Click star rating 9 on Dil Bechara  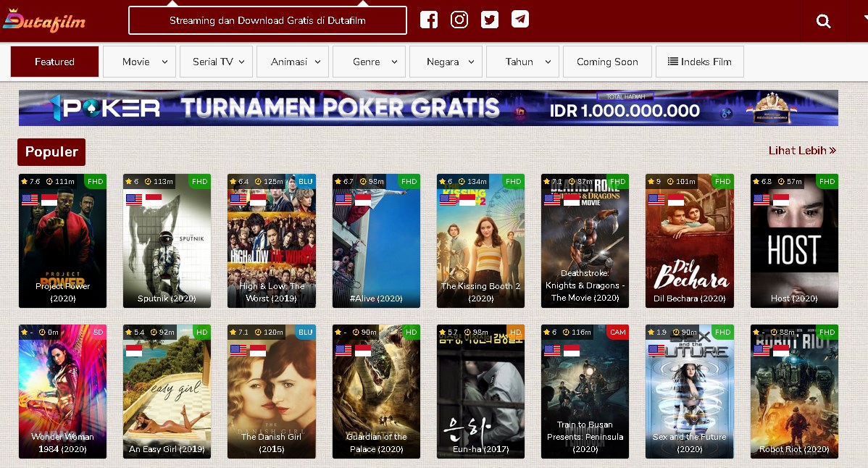[654, 181]
